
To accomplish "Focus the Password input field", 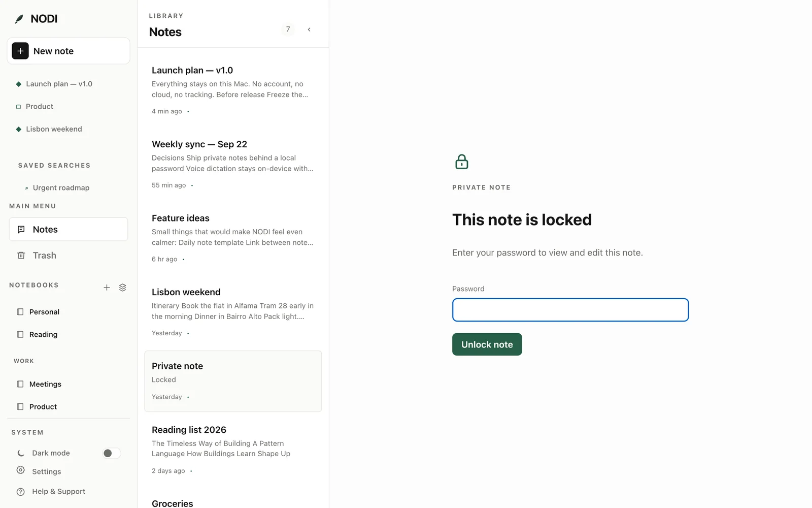I will tap(570, 310).
